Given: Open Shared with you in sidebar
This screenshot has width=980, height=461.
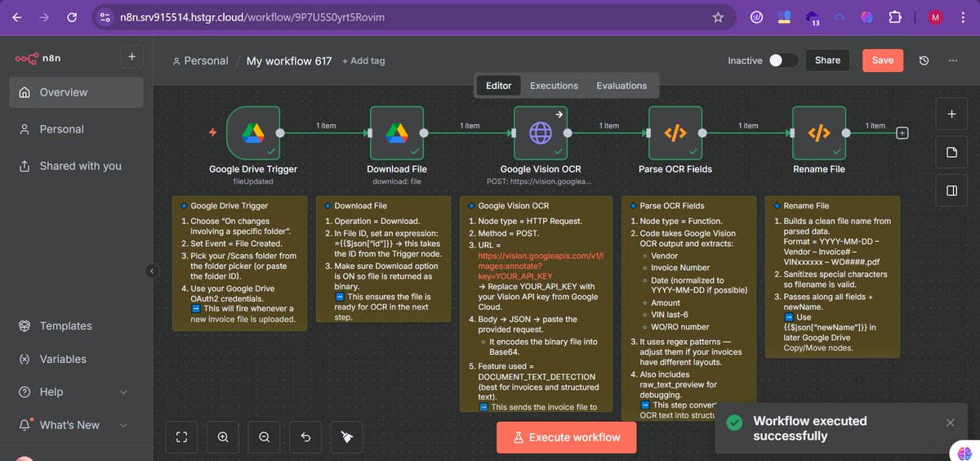Looking at the screenshot, I should (76, 166).
